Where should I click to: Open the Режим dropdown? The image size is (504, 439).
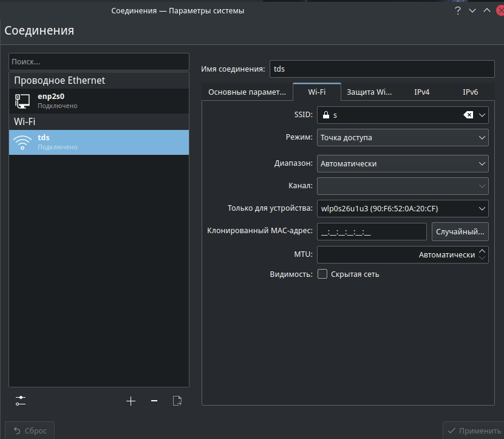pos(403,138)
